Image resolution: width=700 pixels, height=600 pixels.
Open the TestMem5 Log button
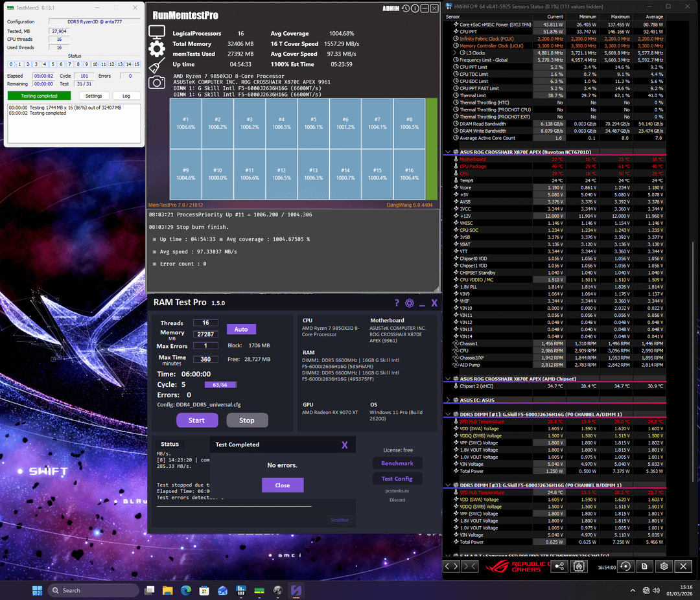click(126, 96)
